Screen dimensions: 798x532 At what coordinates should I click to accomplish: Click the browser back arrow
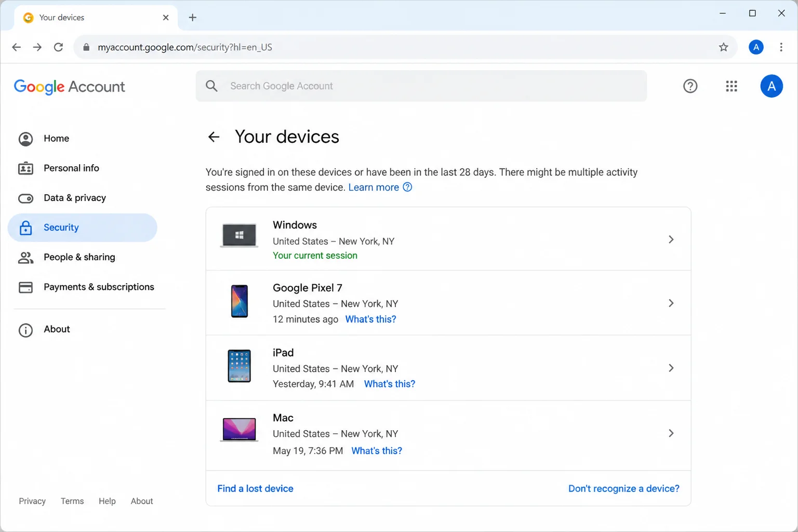coord(17,47)
